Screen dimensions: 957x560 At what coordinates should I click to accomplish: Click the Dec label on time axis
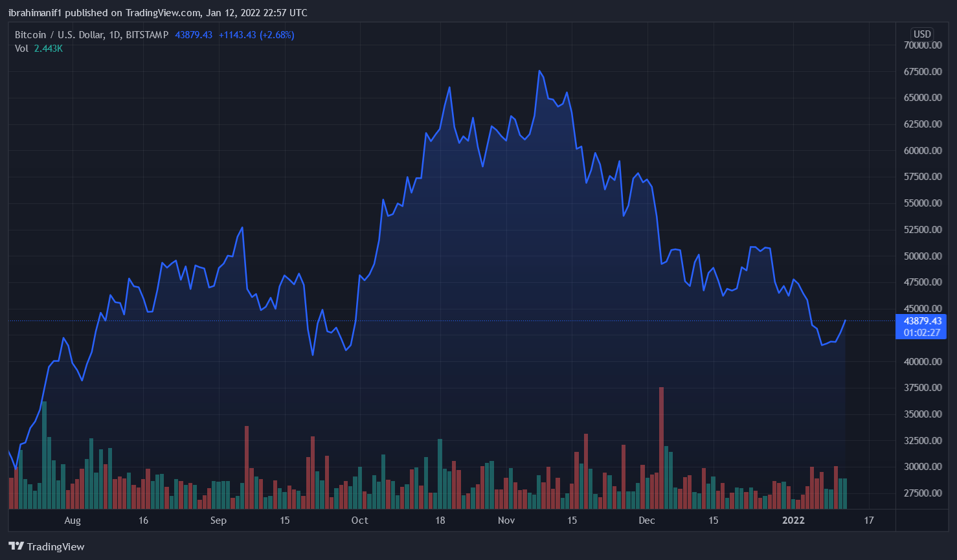coord(647,521)
